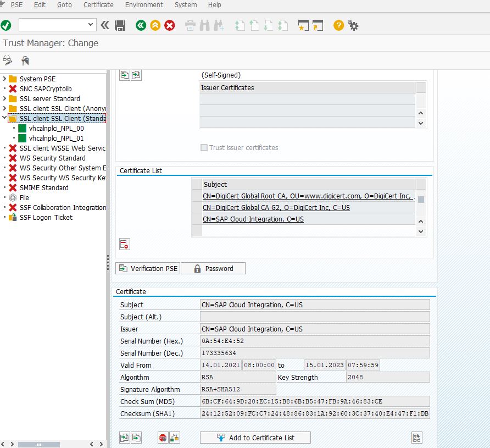Go back with the green Back icon
This screenshot has height=448, width=490.
click(141, 25)
